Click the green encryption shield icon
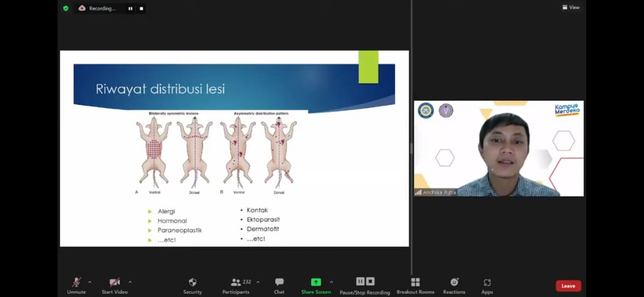This screenshot has width=644, height=297. click(66, 8)
